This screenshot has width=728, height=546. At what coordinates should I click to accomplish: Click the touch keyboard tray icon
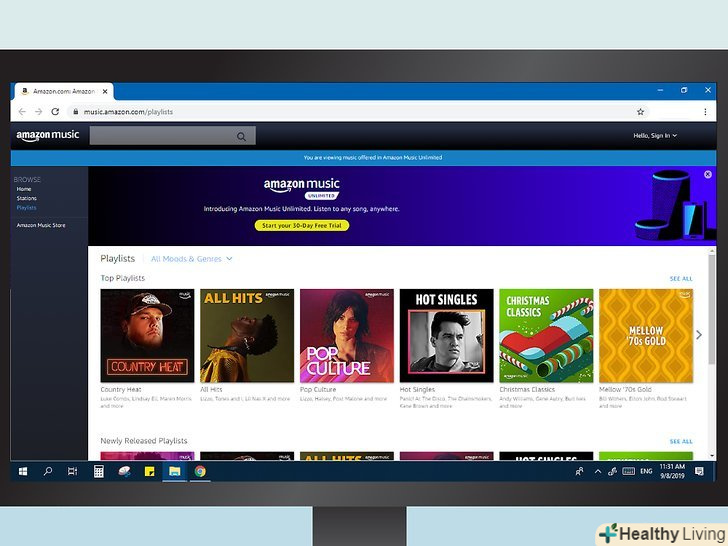tap(629, 472)
